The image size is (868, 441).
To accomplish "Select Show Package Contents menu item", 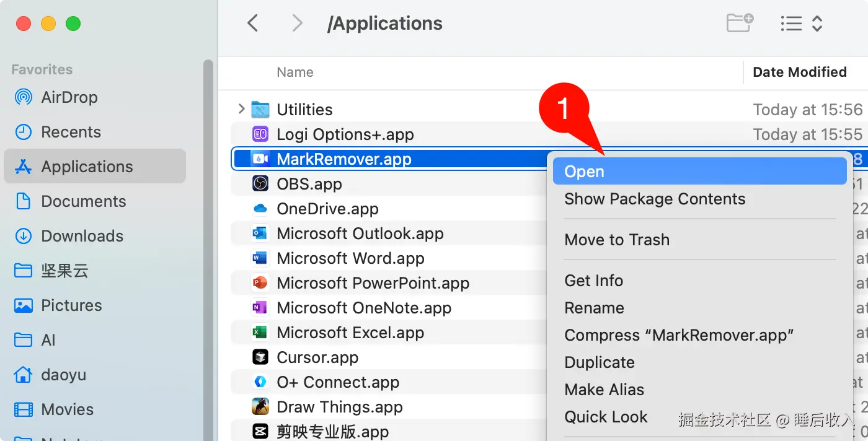I will pos(654,199).
